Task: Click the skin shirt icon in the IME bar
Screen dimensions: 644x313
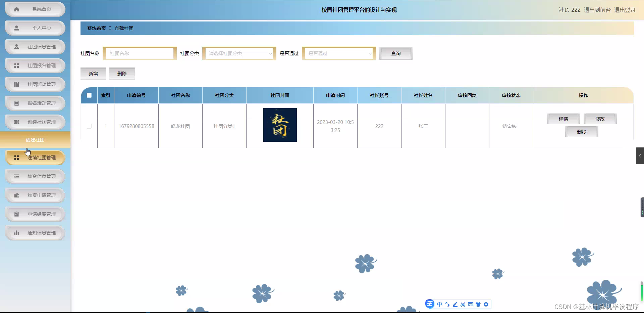Action: coord(478,304)
